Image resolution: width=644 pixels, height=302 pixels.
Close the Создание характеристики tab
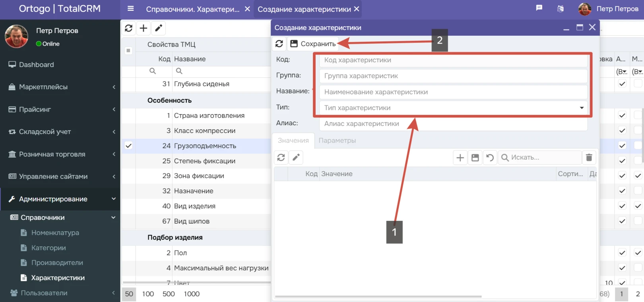point(357,9)
